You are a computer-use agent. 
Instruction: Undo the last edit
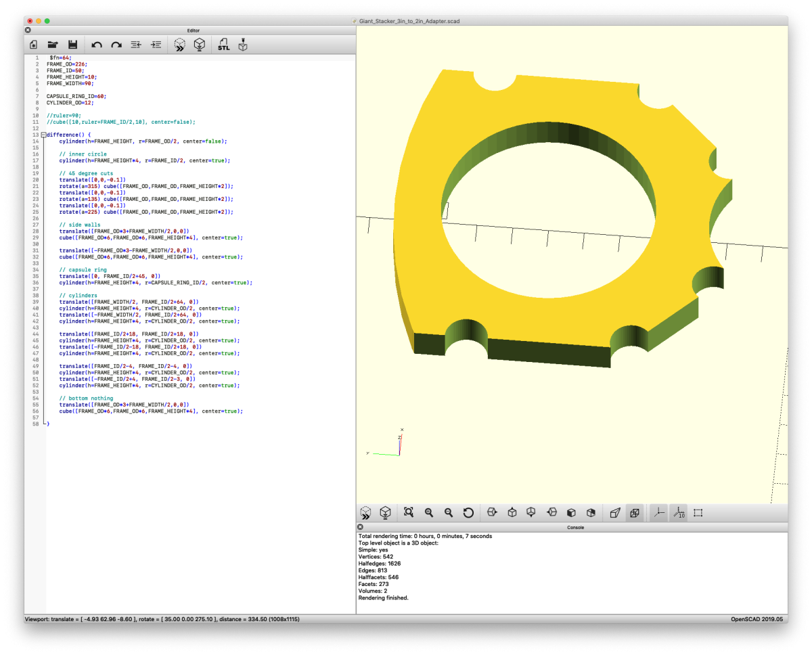[97, 45]
